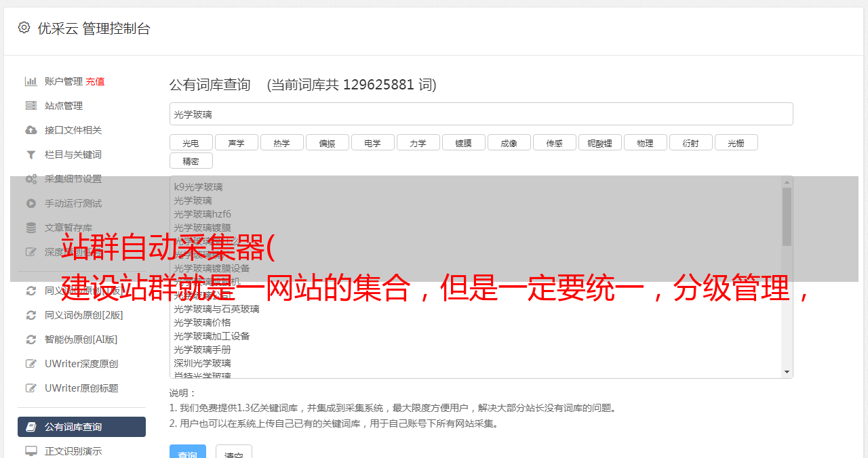Click the blue 查询 search button
The height and width of the screenshot is (458, 868).
pyautogui.click(x=188, y=452)
